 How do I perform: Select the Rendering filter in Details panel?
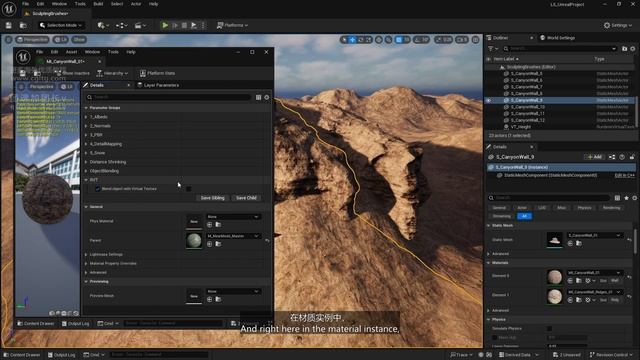point(611,208)
